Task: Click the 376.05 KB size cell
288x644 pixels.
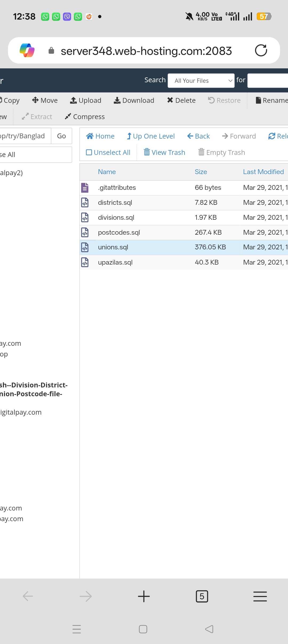Action: (x=210, y=247)
